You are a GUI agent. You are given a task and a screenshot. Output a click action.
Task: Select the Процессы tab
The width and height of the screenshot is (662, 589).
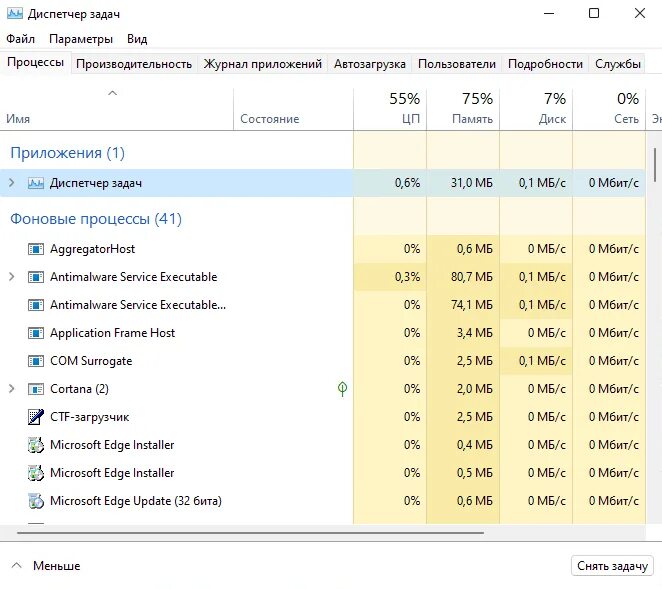(35, 62)
